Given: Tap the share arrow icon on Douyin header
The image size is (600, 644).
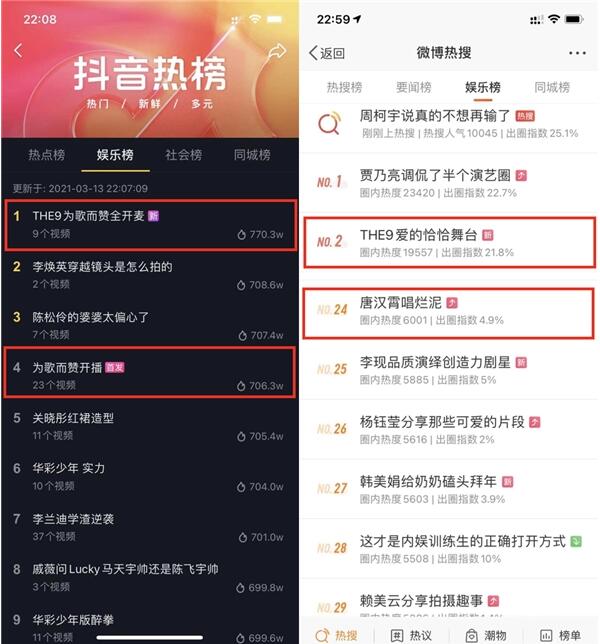Looking at the screenshot, I should [x=277, y=51].
